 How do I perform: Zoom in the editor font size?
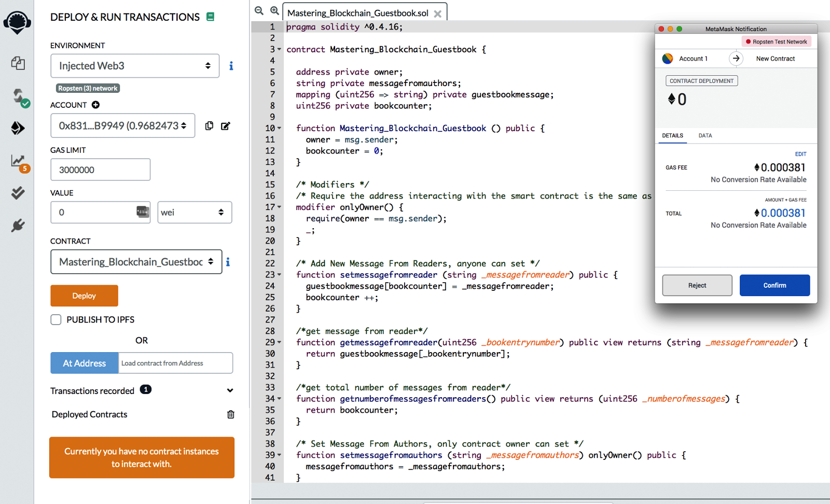tap(274, 11)
